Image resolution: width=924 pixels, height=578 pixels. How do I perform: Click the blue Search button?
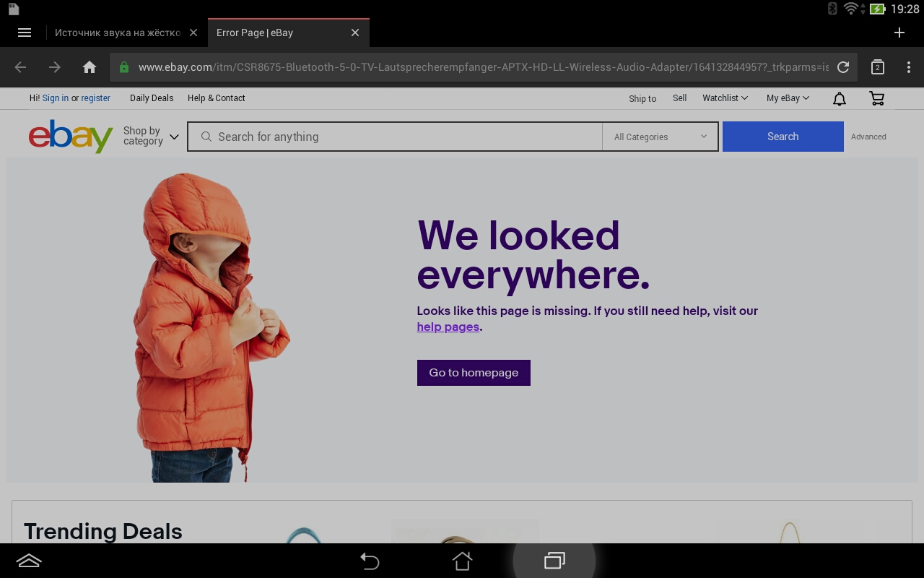pyautogui.click(x=783, y=137)
